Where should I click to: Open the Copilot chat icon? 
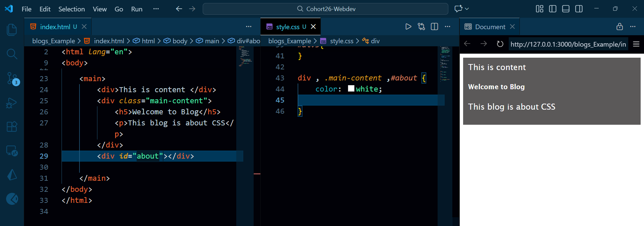458,9
